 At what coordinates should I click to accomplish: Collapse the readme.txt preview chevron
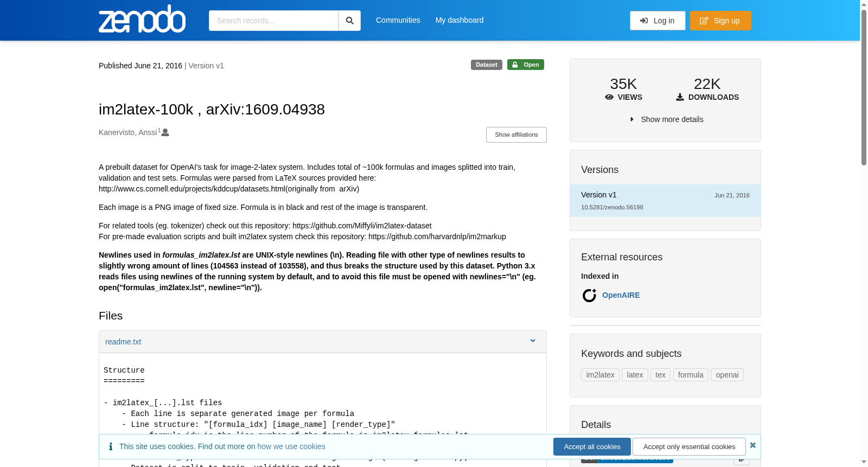coord(533,341)
